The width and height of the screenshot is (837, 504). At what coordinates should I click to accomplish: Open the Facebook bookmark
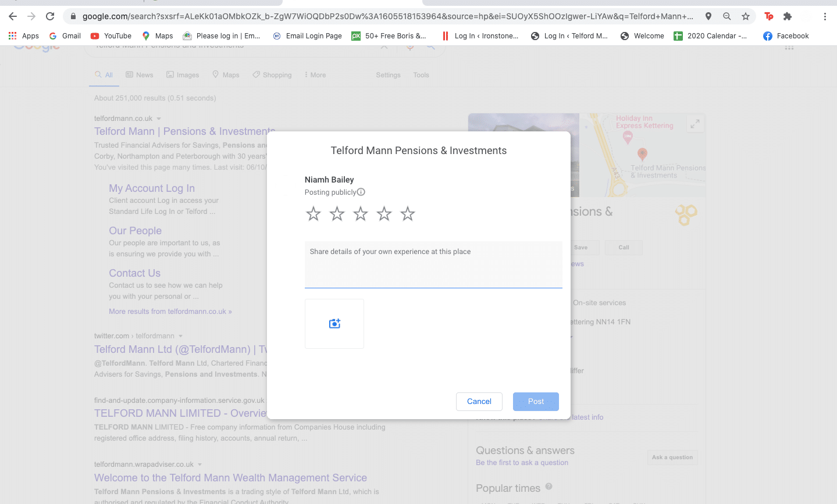[786, 36]
